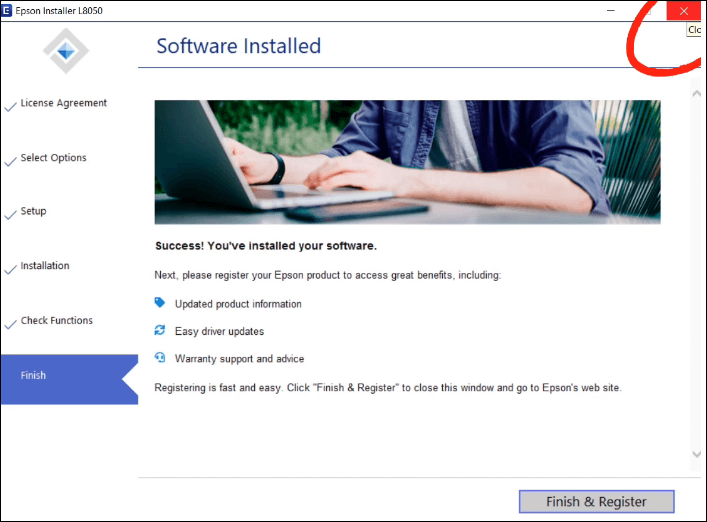
Task: Go to the Select Options step
Action: tap(53, 158)
